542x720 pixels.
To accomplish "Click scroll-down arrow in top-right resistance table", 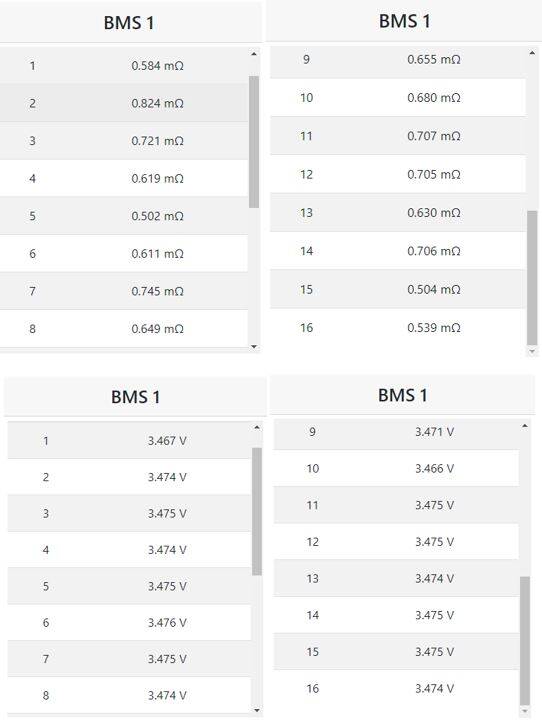I will coord(532,351).
